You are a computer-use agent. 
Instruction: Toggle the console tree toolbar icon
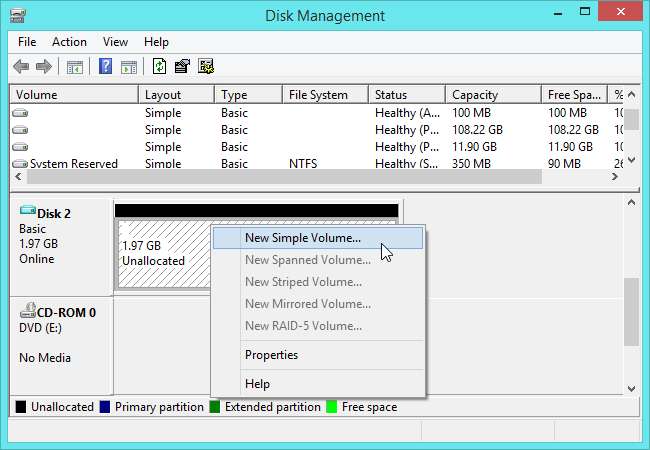(75, 67)
